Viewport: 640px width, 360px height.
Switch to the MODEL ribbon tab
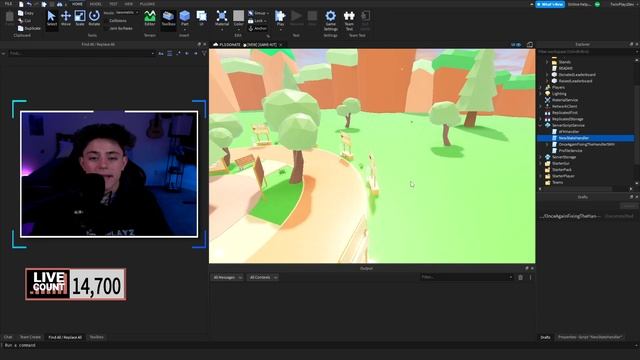click(x=96, y=4)
